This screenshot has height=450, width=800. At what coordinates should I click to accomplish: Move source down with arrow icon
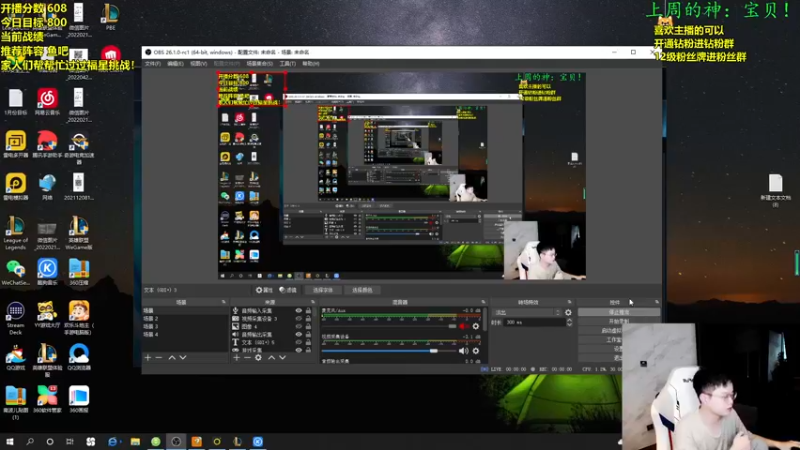click(282, 358)
